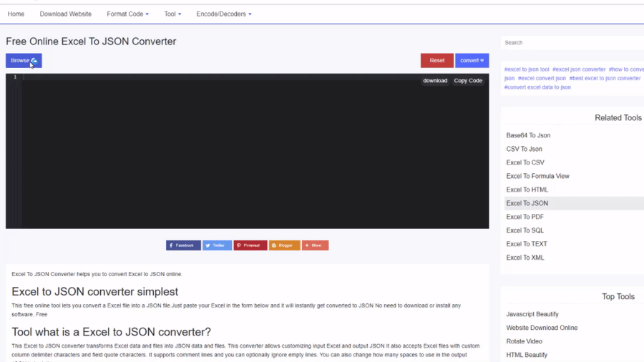Open the CSV To Json related tool
This screenshot has height=362, width=644.
524,149
